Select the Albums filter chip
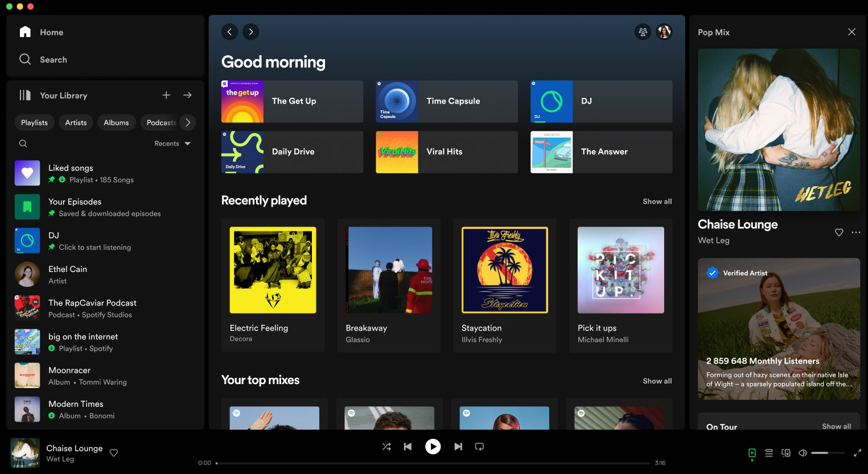This screenshot has height=474, width=868. tap(116, 122)
